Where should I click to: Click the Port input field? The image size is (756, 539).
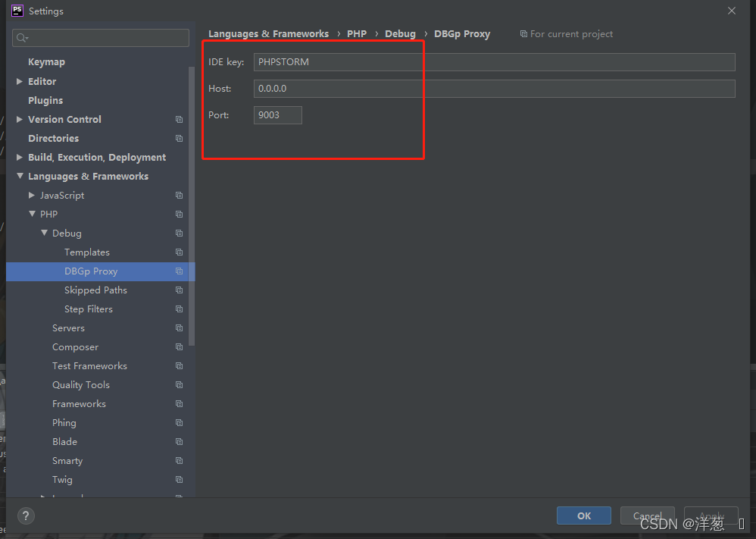click(278, 114)
